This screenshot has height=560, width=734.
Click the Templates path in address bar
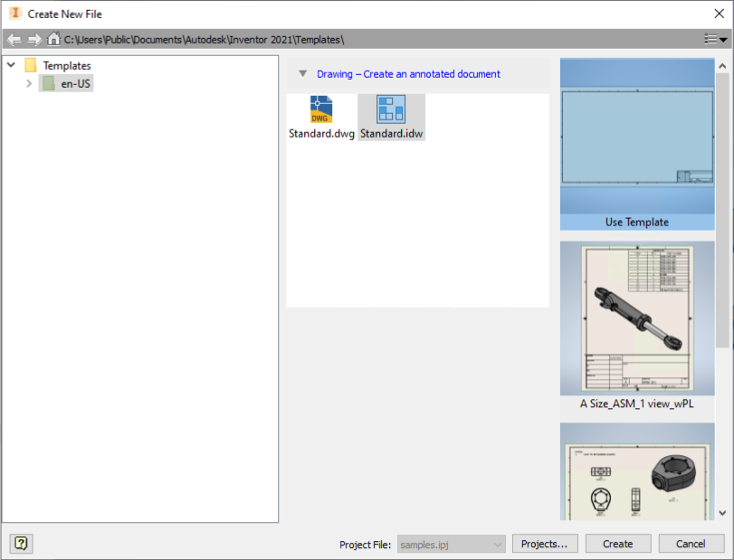point(205,40)
